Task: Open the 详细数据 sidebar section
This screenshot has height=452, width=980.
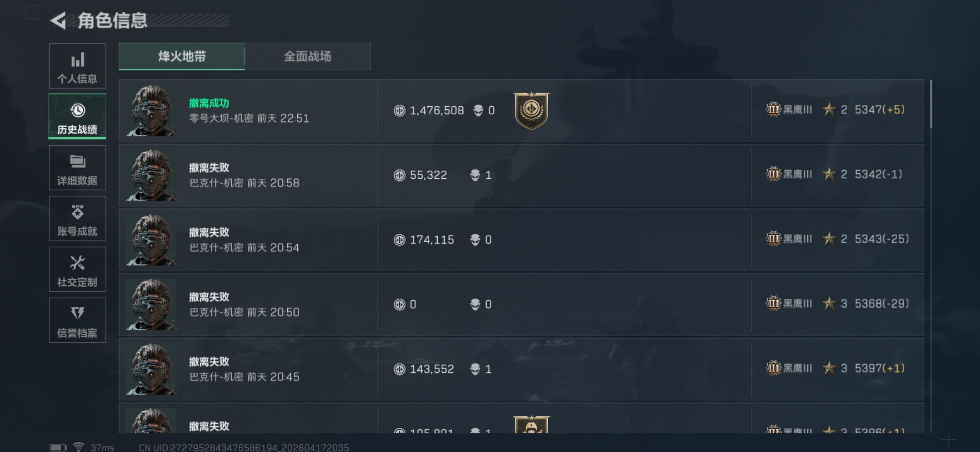Action: click(x=77, y=168)
